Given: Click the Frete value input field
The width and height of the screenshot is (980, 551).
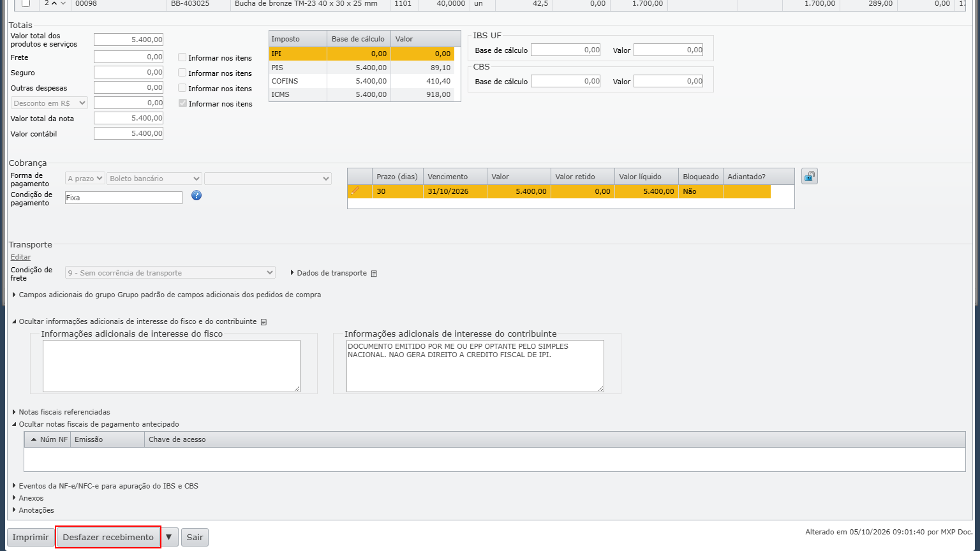Looking at the screenshot, I should (x=128, y=57).
